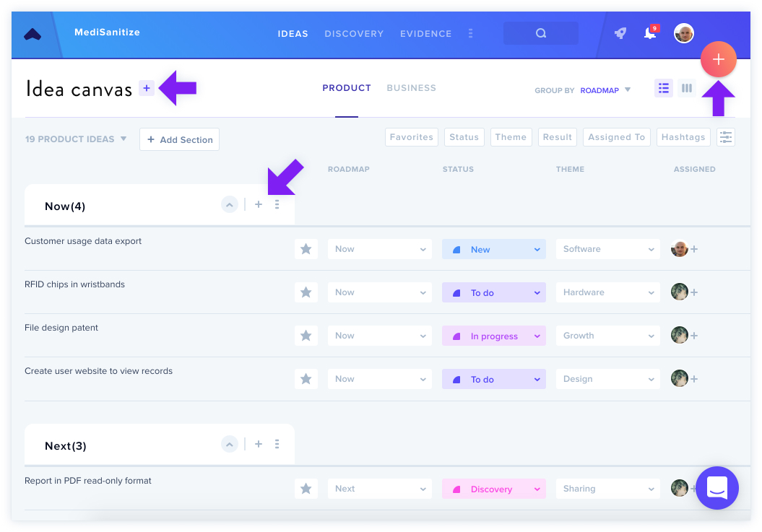Viewport: 762px width, 532px height.
Task: Open idea Create user website to view records
Action: [x=99, y=371]
